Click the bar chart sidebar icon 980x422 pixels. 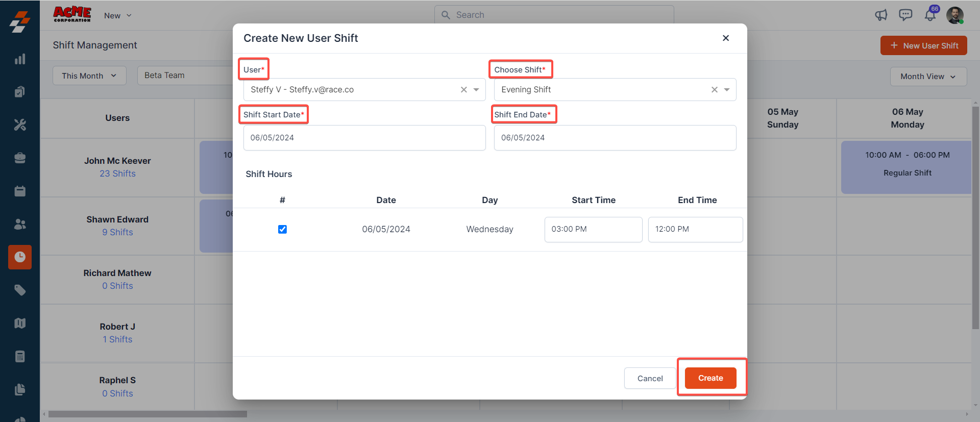click(20, 59)
